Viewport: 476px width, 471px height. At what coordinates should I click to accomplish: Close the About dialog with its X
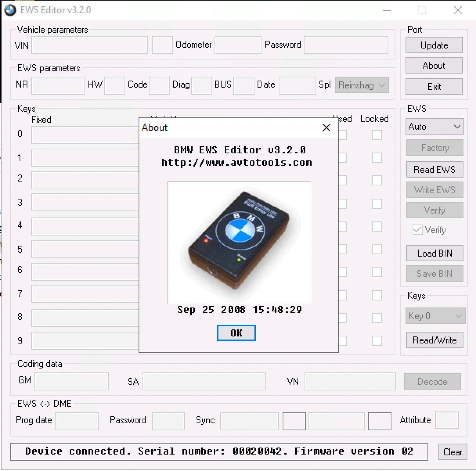click(x=326, y=128)
